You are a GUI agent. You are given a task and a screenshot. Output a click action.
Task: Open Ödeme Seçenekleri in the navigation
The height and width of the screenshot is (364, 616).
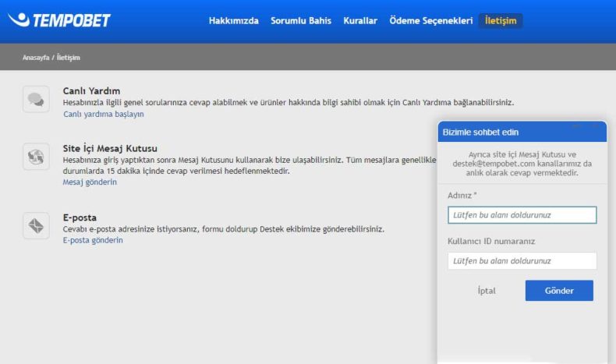tap(431, 21)
